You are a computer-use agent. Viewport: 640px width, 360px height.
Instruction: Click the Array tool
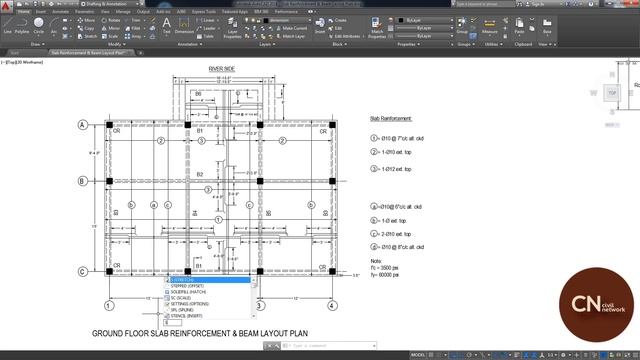(133, 36)
